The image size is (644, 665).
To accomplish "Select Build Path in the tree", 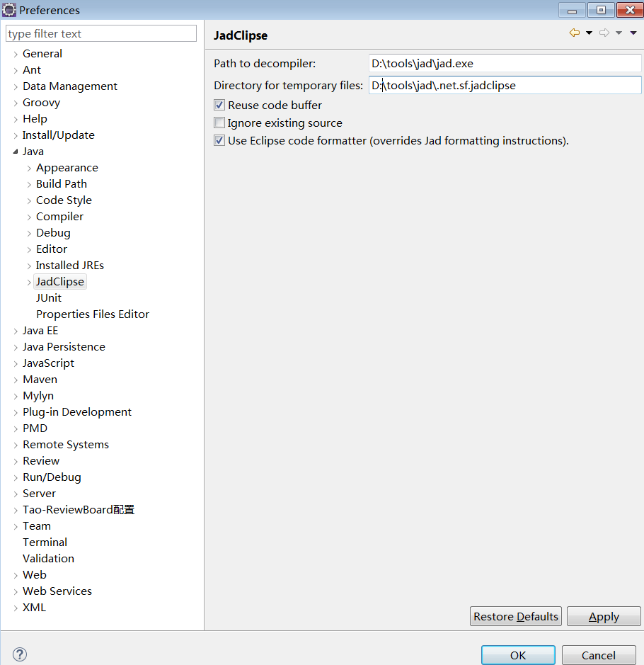I will [x=62, y=183].
